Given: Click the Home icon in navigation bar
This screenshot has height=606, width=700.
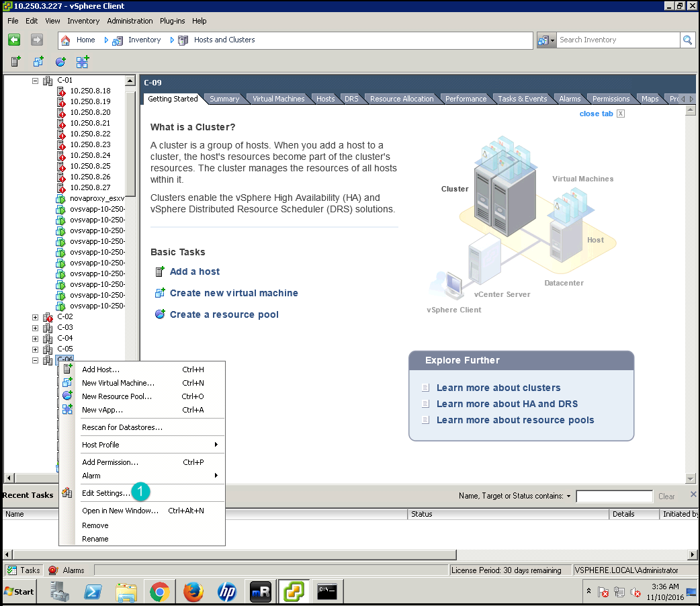Looking at the screenshot, I should [66, 40].
